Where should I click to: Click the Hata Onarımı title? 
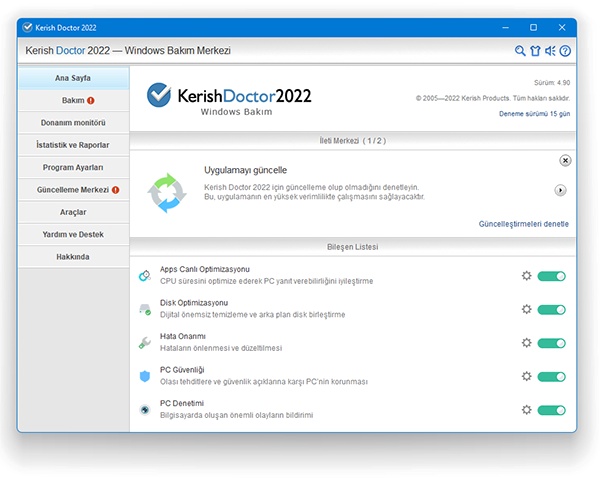pos(183,336)
